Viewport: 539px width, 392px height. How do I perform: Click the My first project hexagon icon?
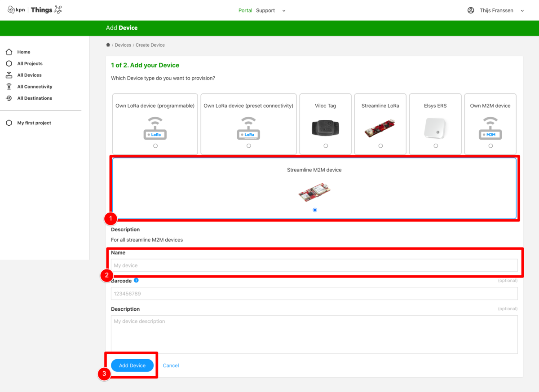(9, 123)
